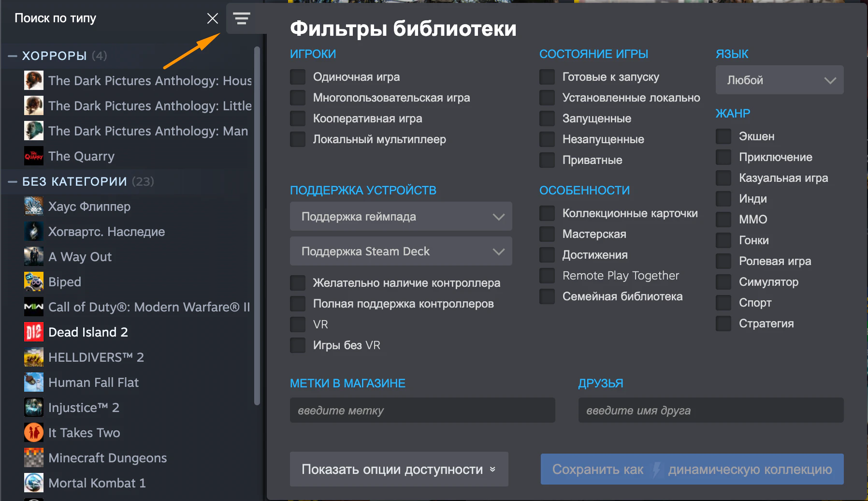The width and height of the screenshot is (868, 501).
Task: Click the library list scrollbar
Action: [x=257, y=225]
